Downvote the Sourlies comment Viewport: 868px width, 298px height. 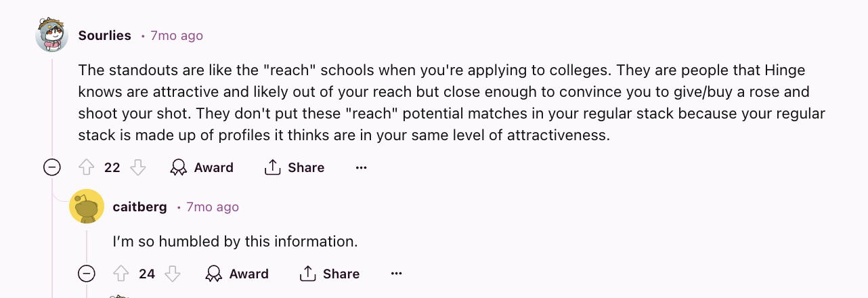tap(138, 167)
